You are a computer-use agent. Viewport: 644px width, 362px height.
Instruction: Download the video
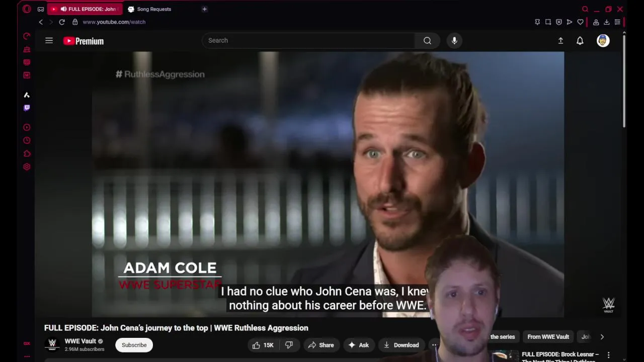tap(401, 345)
